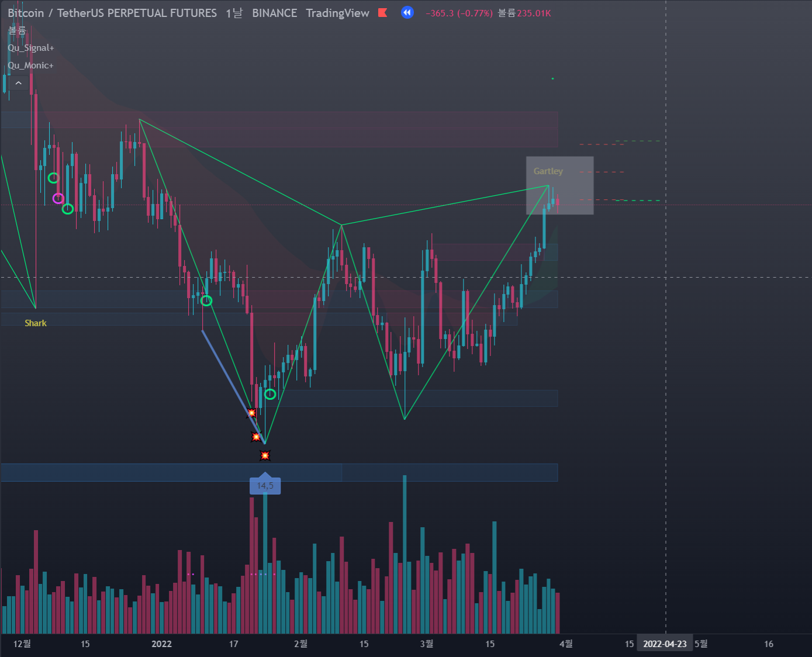This screenshot has height=657, width=812.
Task: Click the 16 date label on the time axis
Action: click(769, 644)
